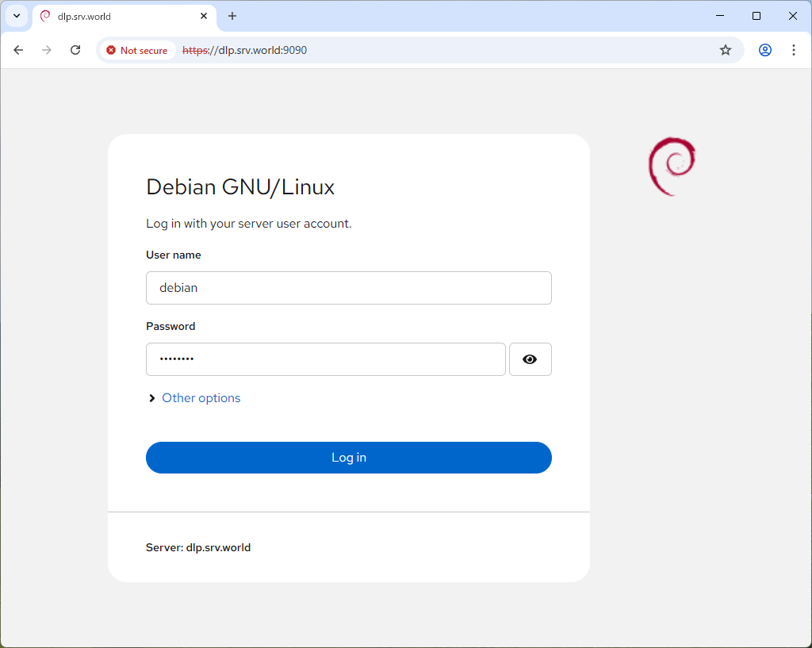Viewport: 812px width, 648px height.
Task: Select the dlp.srv.world:9090 address bar
Action: coord(444,50)
